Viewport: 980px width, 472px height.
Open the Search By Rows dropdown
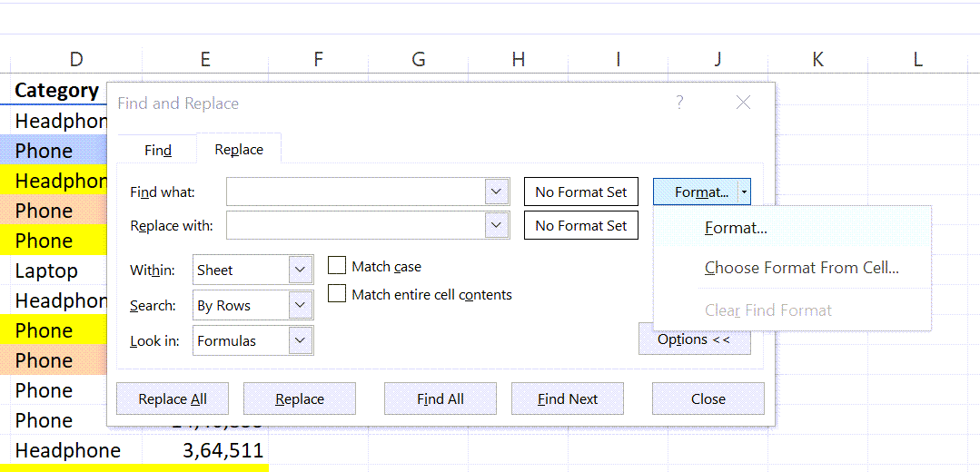pyautogui.click(x=301, y=305)
